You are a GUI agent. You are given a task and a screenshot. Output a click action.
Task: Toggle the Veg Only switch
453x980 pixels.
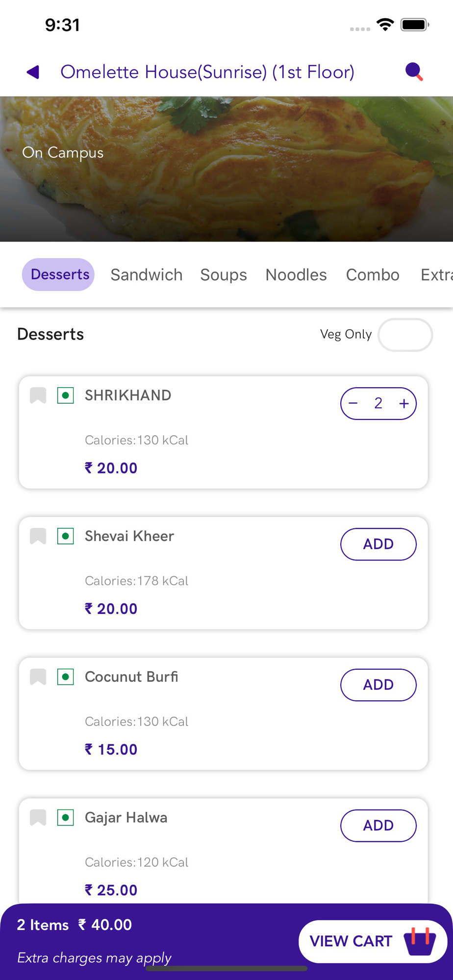(405, 335)
